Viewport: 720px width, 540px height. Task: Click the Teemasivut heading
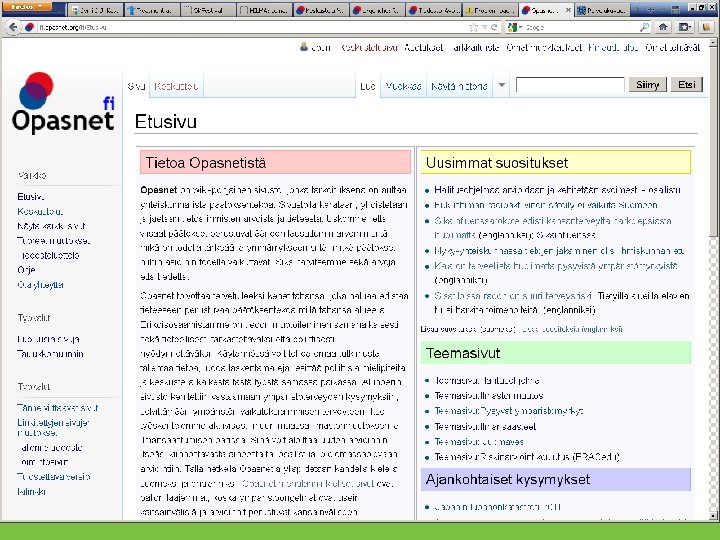[463, 353]
